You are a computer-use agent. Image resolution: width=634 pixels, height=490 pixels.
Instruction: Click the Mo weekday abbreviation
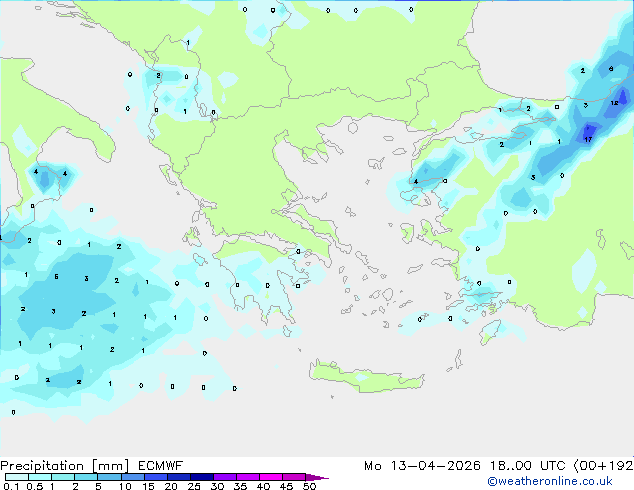tap(373, 466)
